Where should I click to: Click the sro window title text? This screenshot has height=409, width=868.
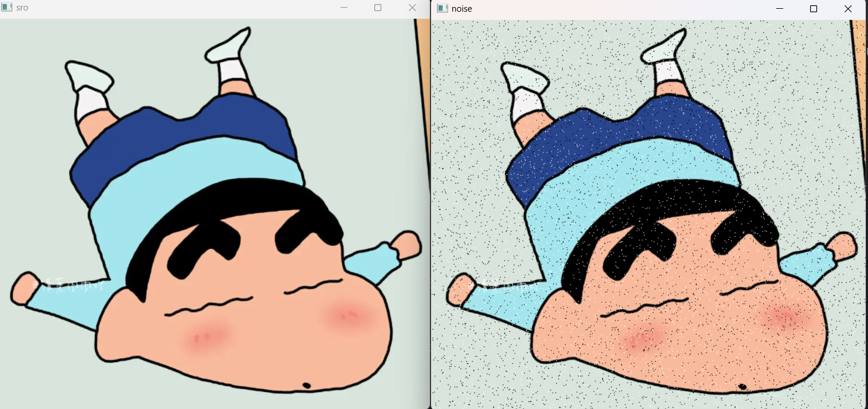coord(22,8)
